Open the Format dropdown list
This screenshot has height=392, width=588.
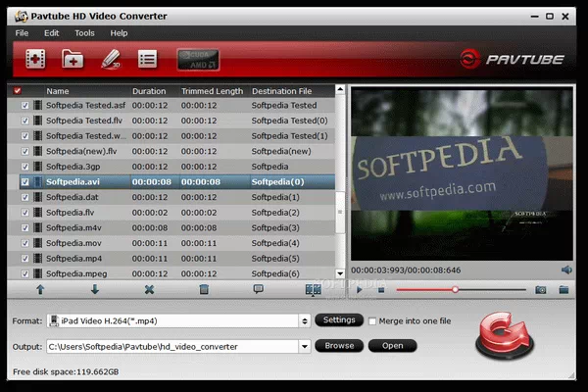pyautogui.click(x=305, y=321)
